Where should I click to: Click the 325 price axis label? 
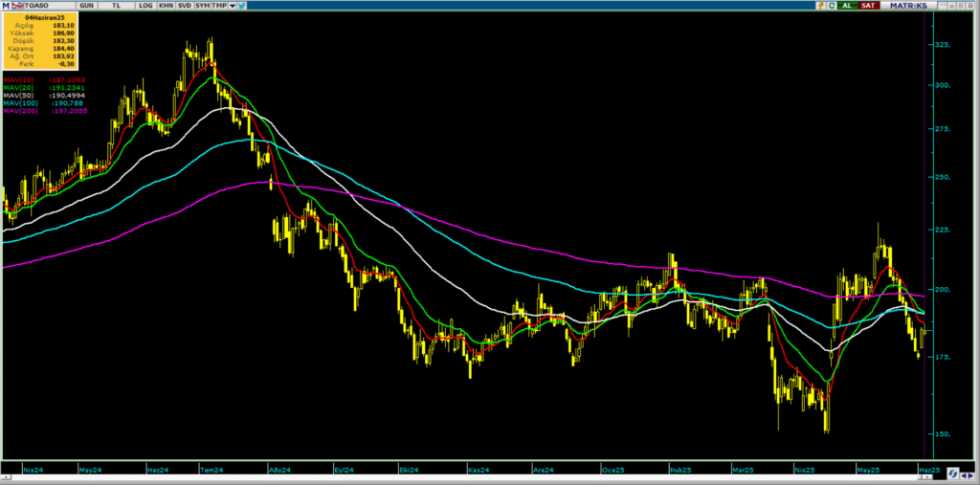coord(943,45)
